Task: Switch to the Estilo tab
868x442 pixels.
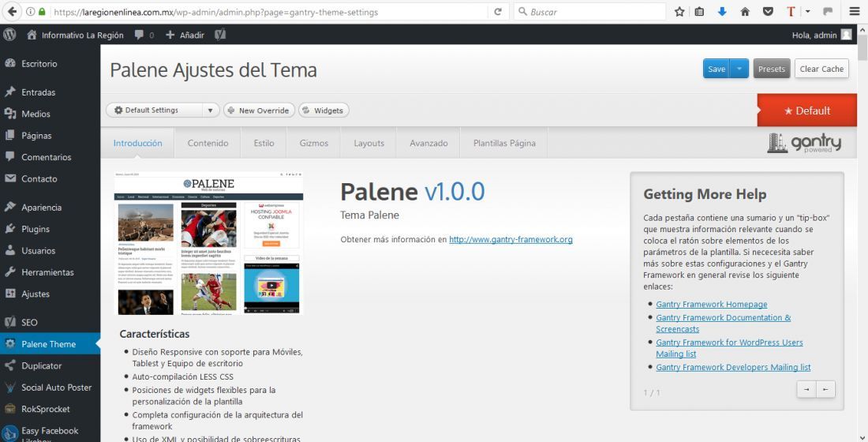Action: [264, 143]
